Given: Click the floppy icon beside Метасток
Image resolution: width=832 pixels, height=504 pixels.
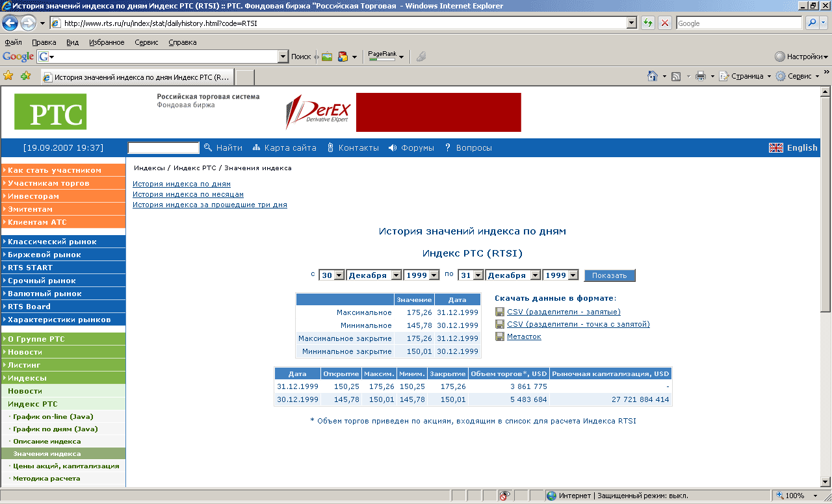Looking at the screenshot, I should click(x=500, y=336).
